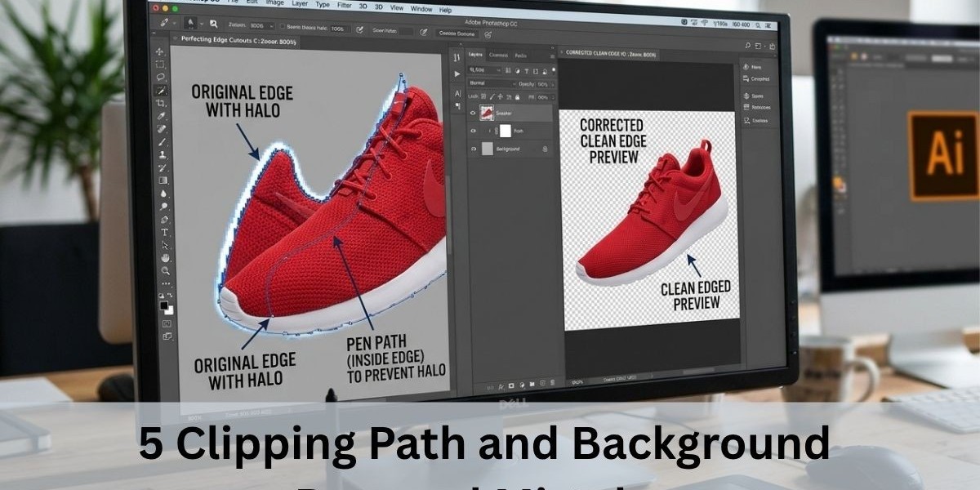Select the Pen tool
The width and height of the screenshot is (980, 490).
(x=164, y=219)
